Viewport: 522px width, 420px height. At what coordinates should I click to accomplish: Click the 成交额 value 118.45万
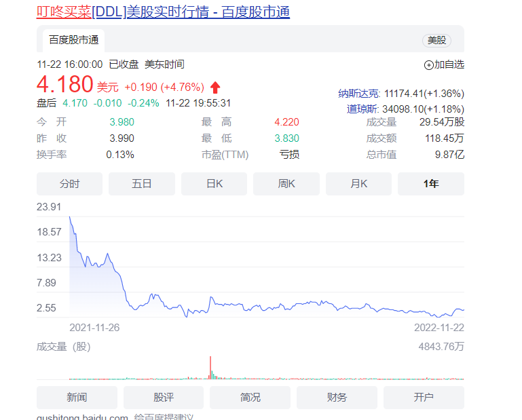(x=445, y=138)
